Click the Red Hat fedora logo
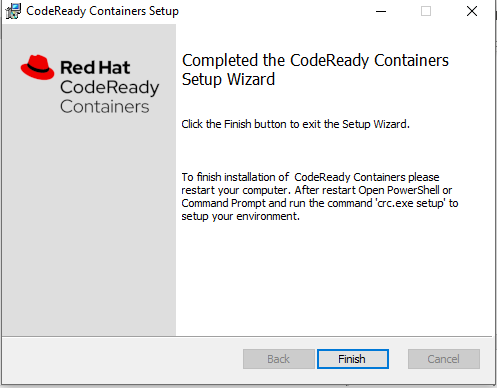Viewport: 497px width, 388px height. [37, 67]
